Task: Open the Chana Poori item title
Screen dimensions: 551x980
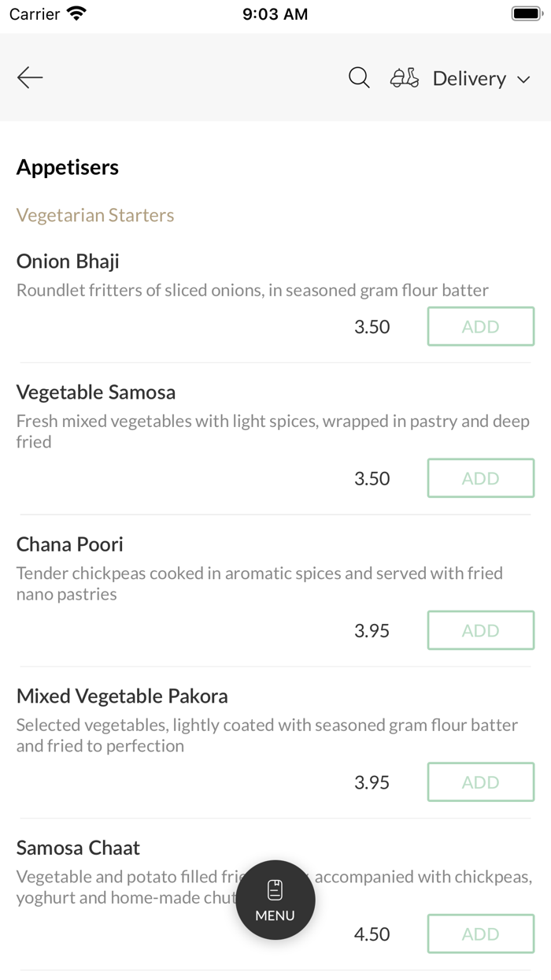Action: click(70, 544)
